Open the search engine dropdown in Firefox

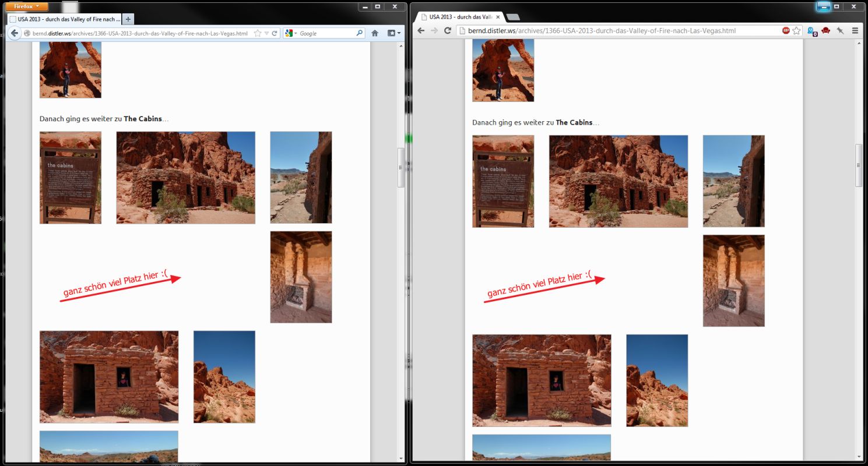(296, 33)
